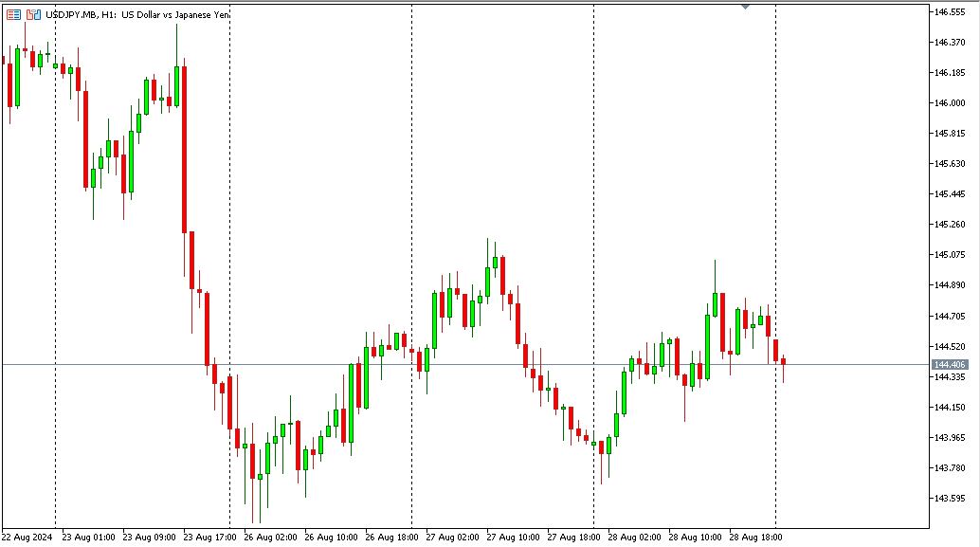Screen dimensions: 980x547
Task: Click the 143.780 price axis label
Action: coord(950,467)
